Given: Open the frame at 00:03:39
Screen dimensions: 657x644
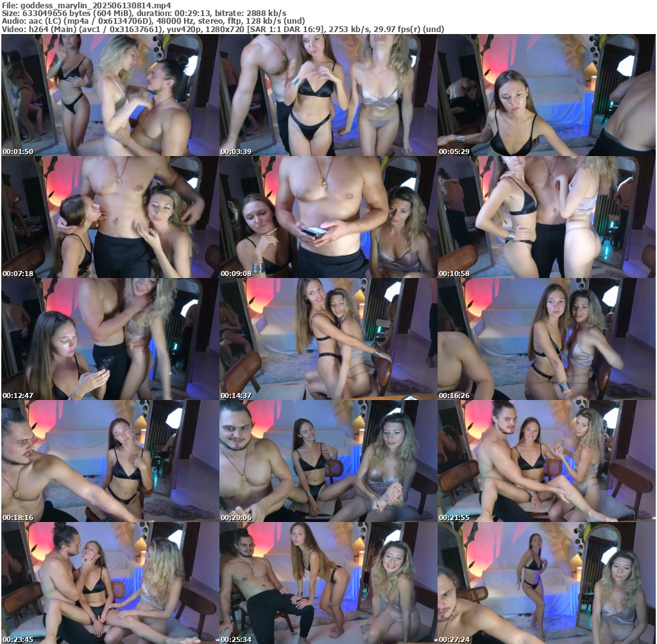Looking at the screenshot, I should pyautogui.click(x=328, y=95).
